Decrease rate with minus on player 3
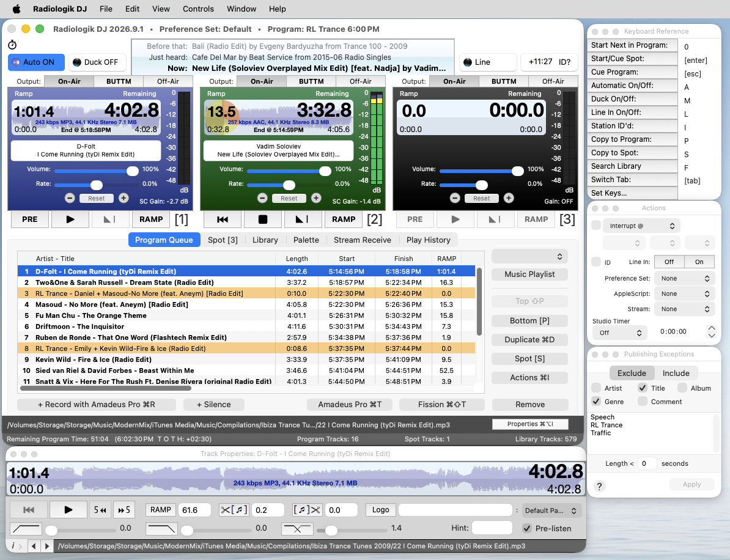730x560 pixels. (455, 198)
